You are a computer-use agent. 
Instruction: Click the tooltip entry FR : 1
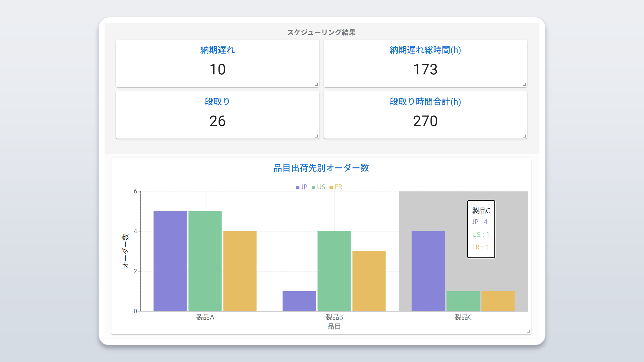pyautogui.click(x=480, y=247)
